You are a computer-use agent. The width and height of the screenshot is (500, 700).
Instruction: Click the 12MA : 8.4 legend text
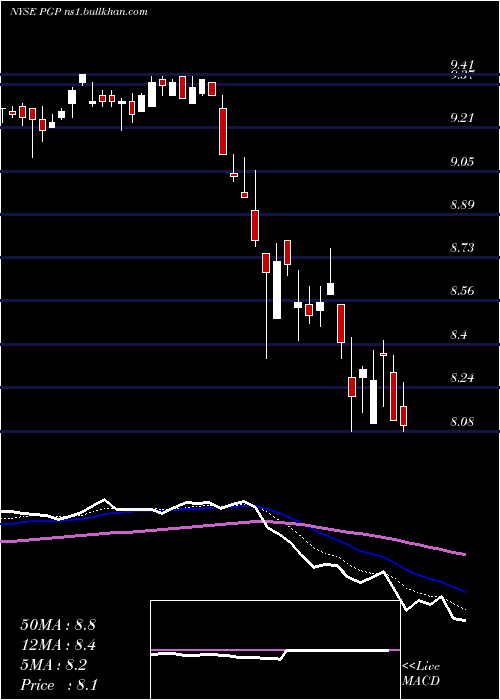click(x=58, y=645)
